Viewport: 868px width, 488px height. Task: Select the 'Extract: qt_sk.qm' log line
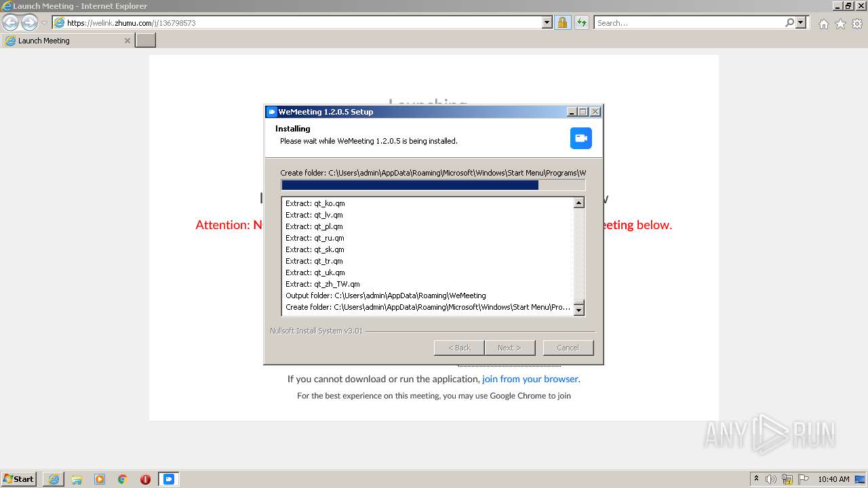(315, 249)
